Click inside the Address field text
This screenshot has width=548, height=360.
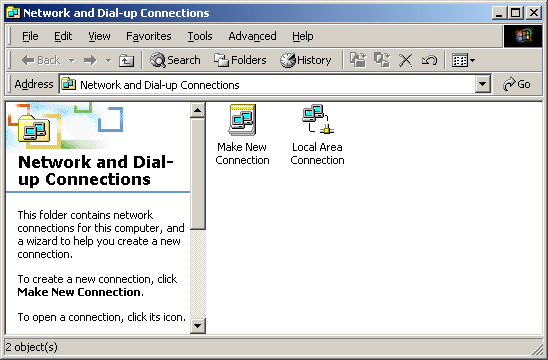tap(160, 85)
